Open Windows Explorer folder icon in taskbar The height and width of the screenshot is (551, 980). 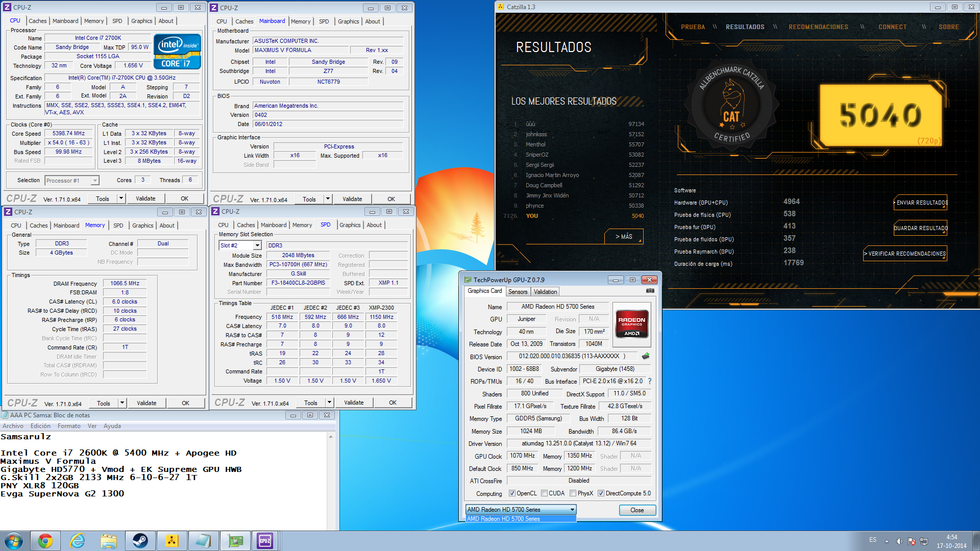point(109,541)
